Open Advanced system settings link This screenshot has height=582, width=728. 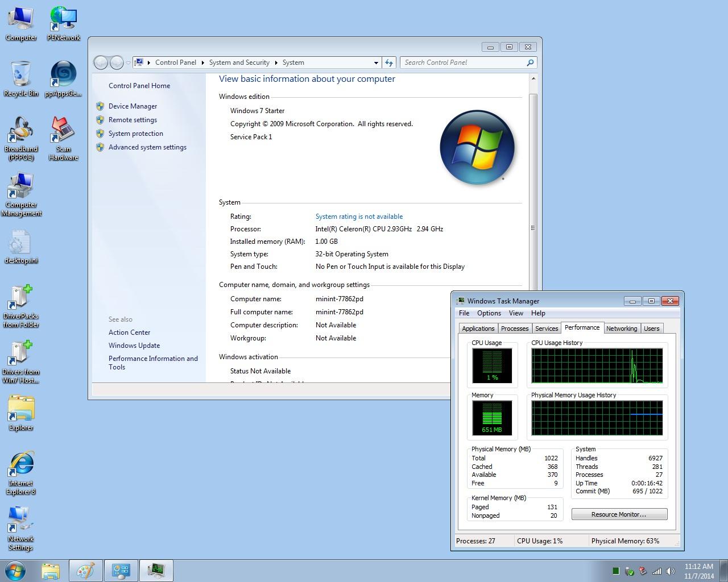[x=147, y=147]
